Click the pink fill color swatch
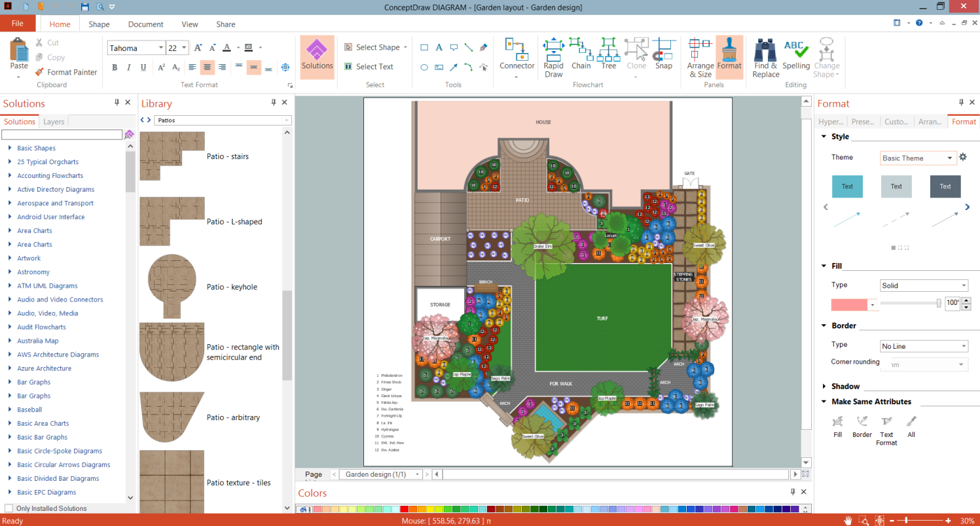Screen dimensions: 980x526 pos(848,304)
